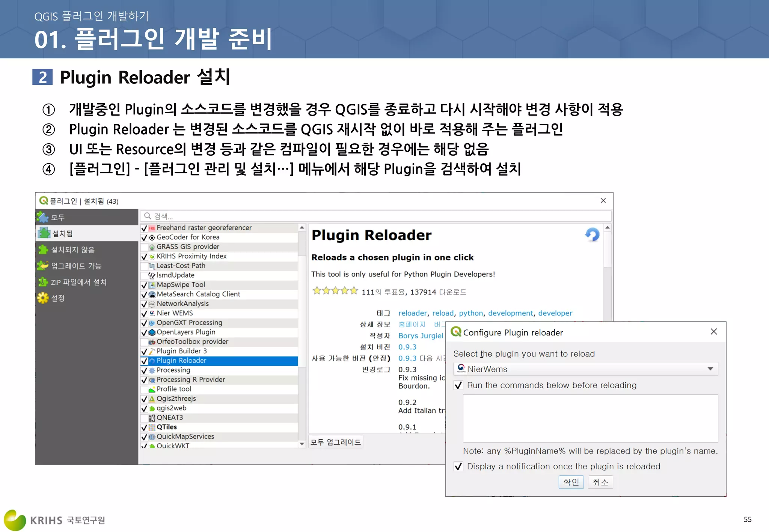Close the Configure Plugin reloader dialog

tap(714, 332)
